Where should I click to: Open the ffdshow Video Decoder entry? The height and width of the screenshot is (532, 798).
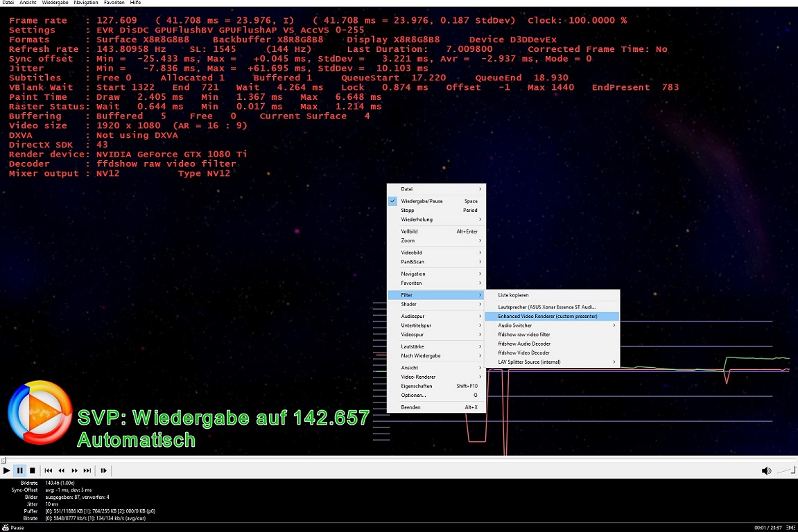coord(552,353)
